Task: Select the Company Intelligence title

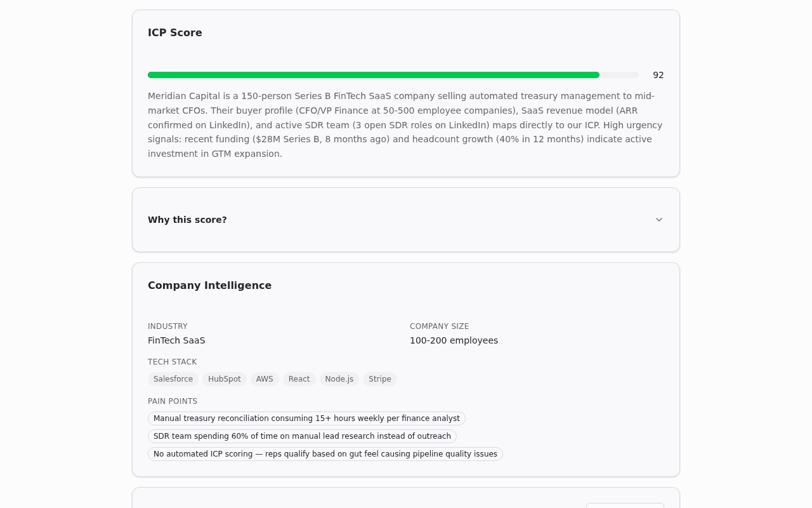Action: tap(209, 285)
